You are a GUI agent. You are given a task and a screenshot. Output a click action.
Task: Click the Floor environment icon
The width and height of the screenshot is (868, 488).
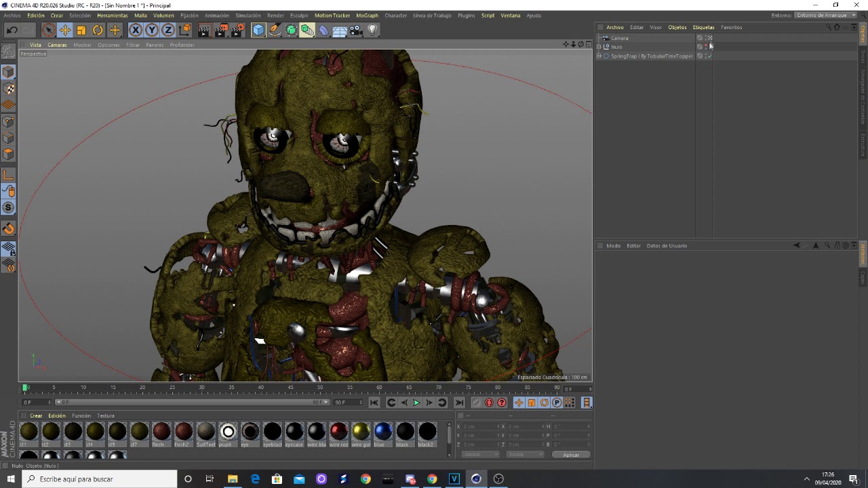tap(340, 30)
